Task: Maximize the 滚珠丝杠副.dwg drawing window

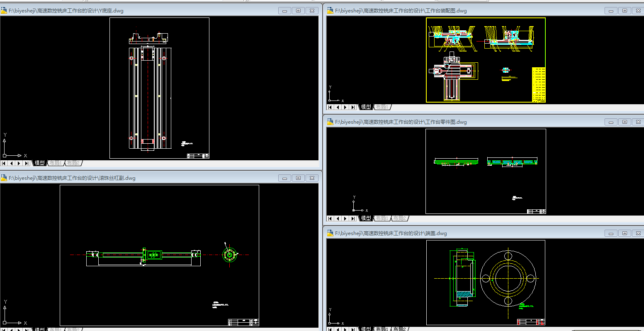Action: [299, 178]
